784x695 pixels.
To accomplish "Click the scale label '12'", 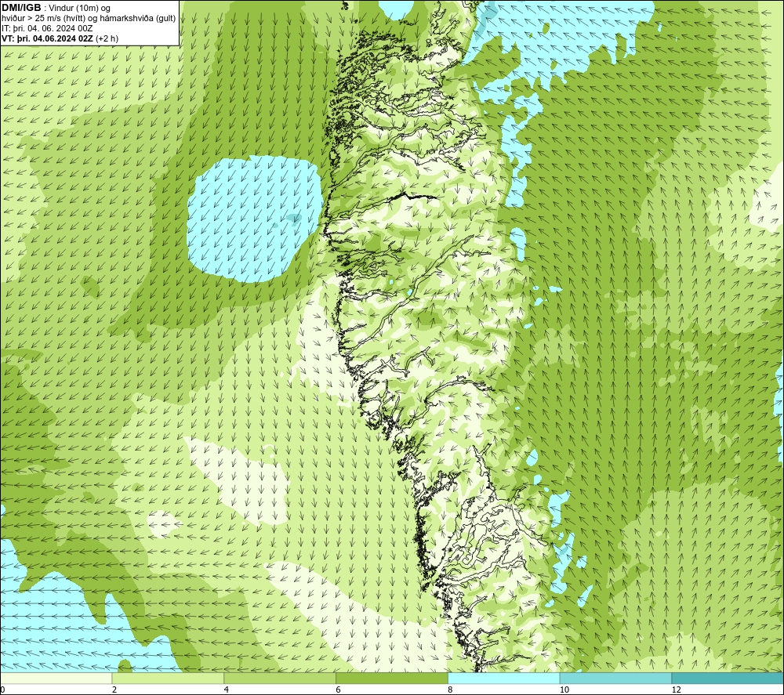I will (x=676, y=690).
